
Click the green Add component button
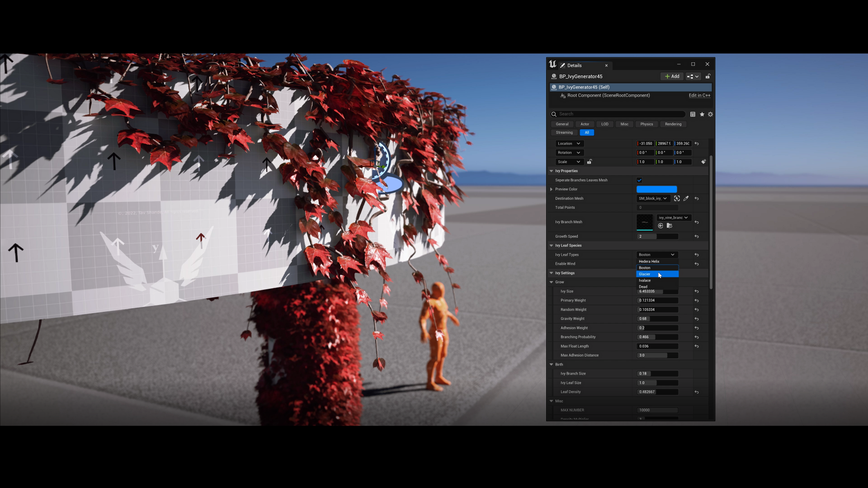pyautogui.click(x=672, y=76)
